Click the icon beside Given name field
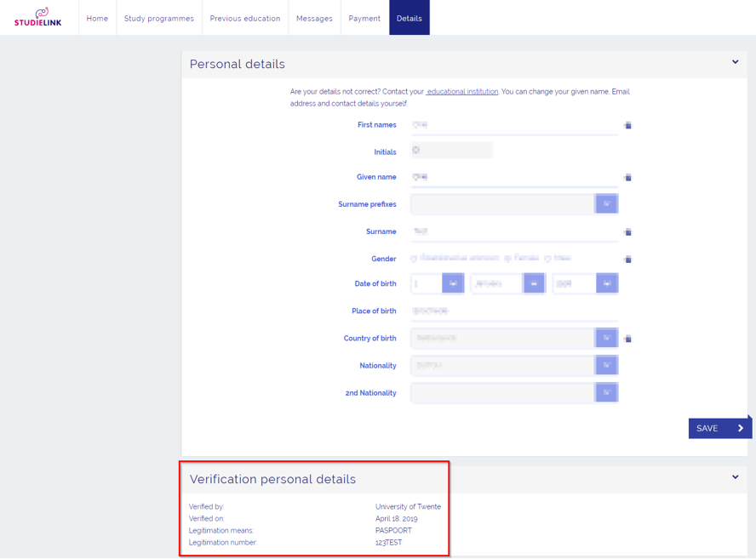 [x=627, y=177]
